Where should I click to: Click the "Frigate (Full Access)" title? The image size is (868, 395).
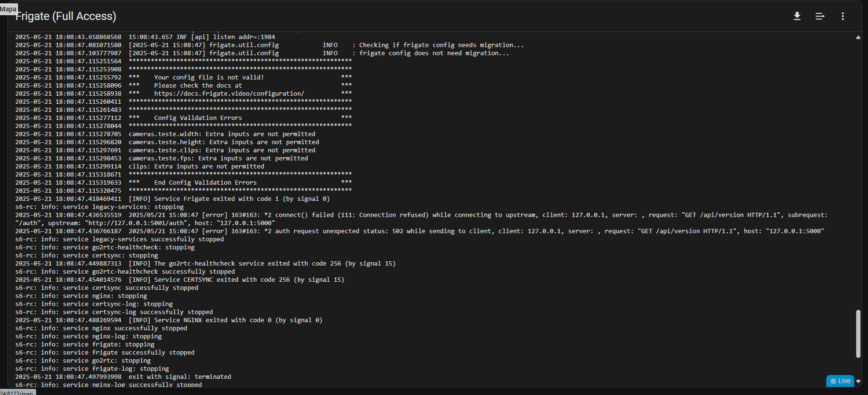coord(66,16)
